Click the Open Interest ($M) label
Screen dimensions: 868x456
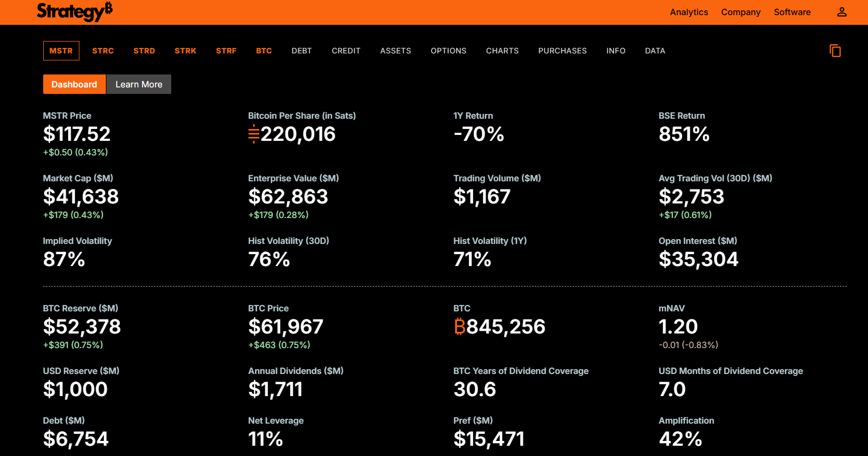coord(698,241)
